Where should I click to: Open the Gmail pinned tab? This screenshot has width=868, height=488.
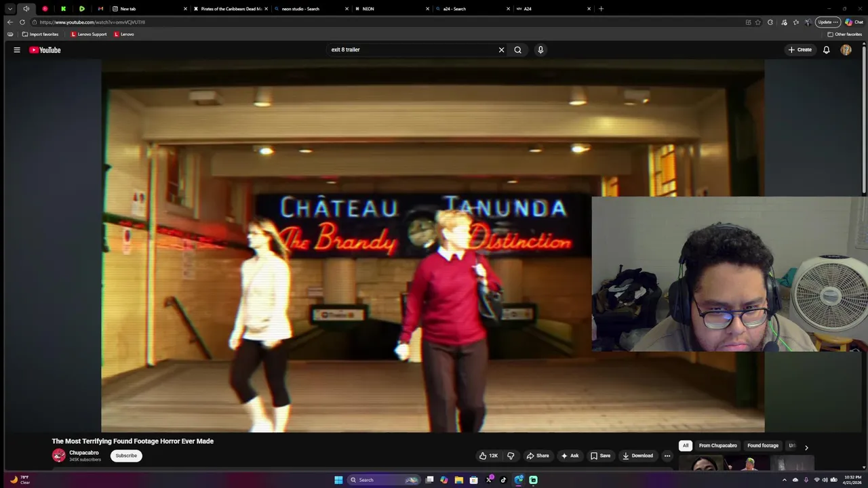coord(100,9)
